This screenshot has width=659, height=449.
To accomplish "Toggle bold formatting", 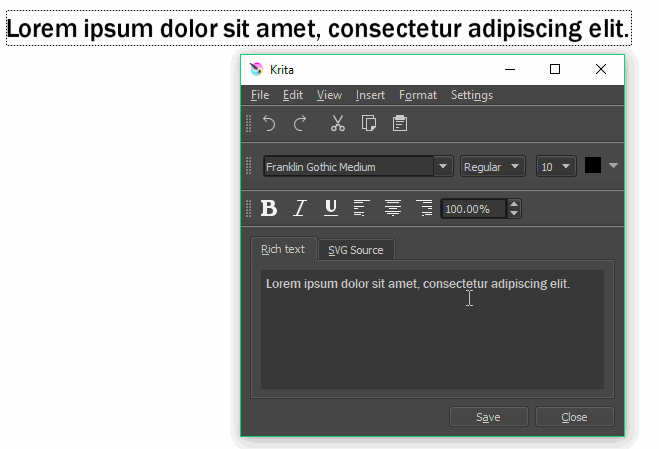I will (x=269, y=208).
